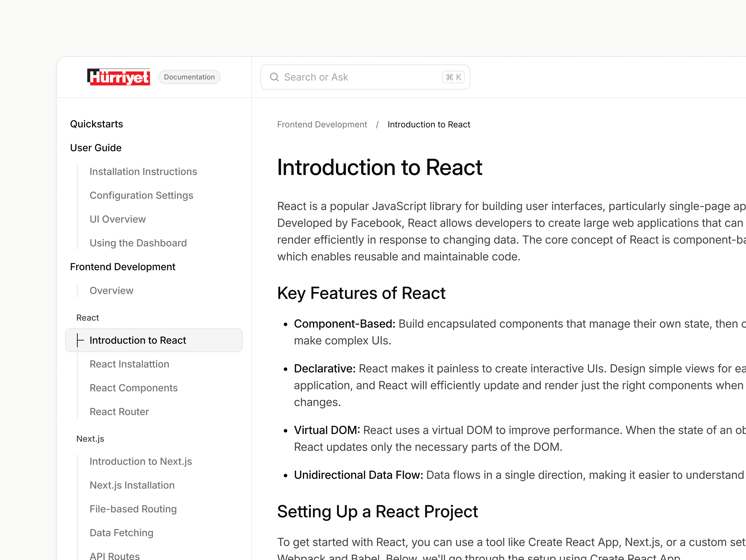Open Using the Dashboard page
Viewport: 746px width, 560px height.
tap(138, 243)
